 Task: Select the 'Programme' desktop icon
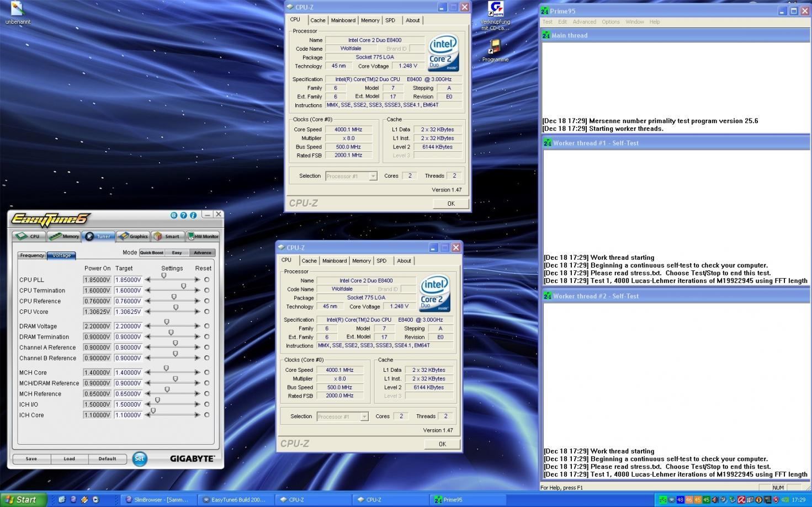click(495, 50)
